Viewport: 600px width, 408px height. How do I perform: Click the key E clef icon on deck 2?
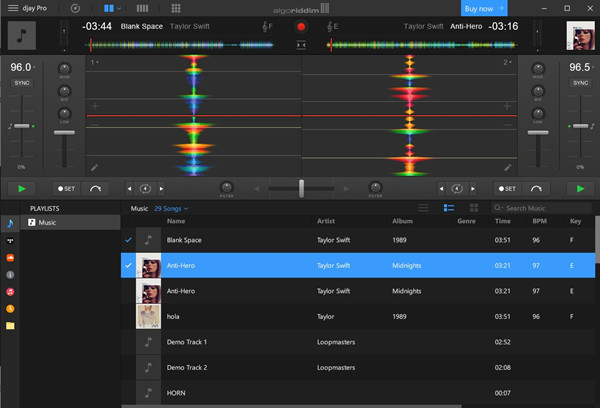(x=333, y=26)
